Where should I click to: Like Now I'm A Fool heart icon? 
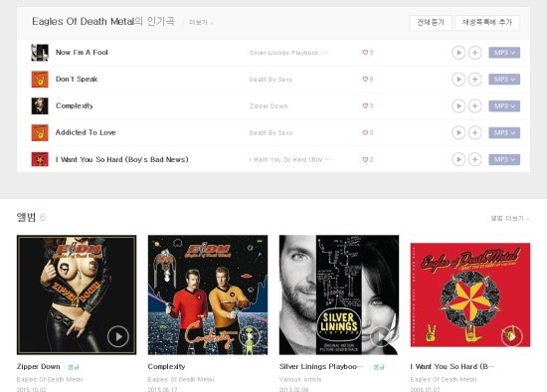[x=365, y=53]
